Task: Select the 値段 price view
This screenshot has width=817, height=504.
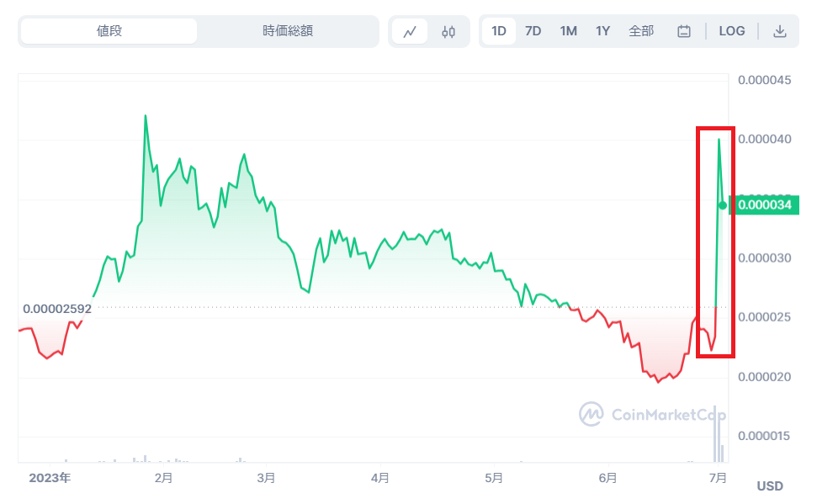Action: 109,30
